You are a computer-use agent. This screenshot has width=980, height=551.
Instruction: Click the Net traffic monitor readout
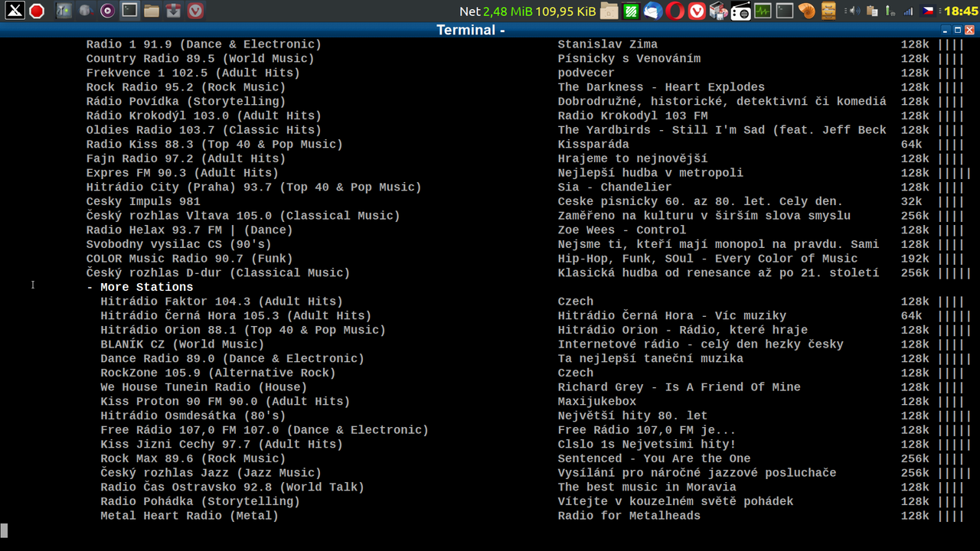pyautogui.click(x=528, y=11)
